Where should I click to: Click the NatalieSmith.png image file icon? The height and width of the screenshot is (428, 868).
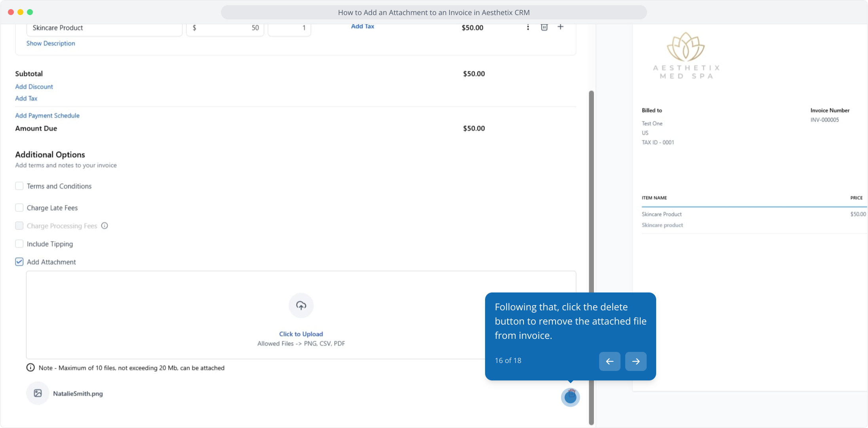[38, 393]
